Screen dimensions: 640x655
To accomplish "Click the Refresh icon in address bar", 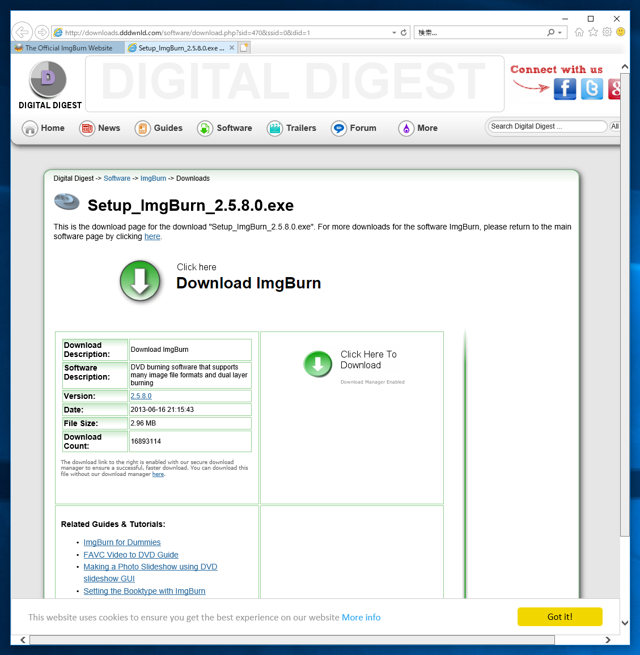I will pyautogui.click(x=404, y=33).
